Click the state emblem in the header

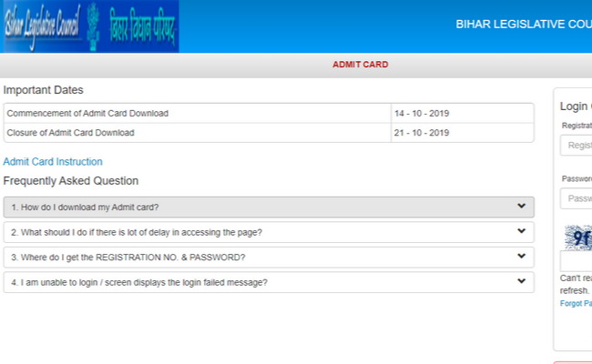click(93, 26)
